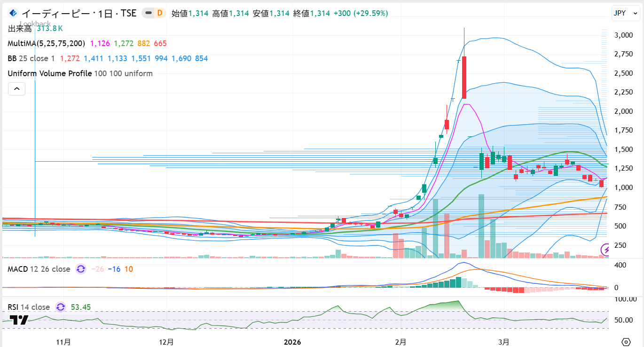Image resolution: width=644 pixels, height=347 pixels.
Task: Click the RSI 14 close label
Action: point(29,307)
